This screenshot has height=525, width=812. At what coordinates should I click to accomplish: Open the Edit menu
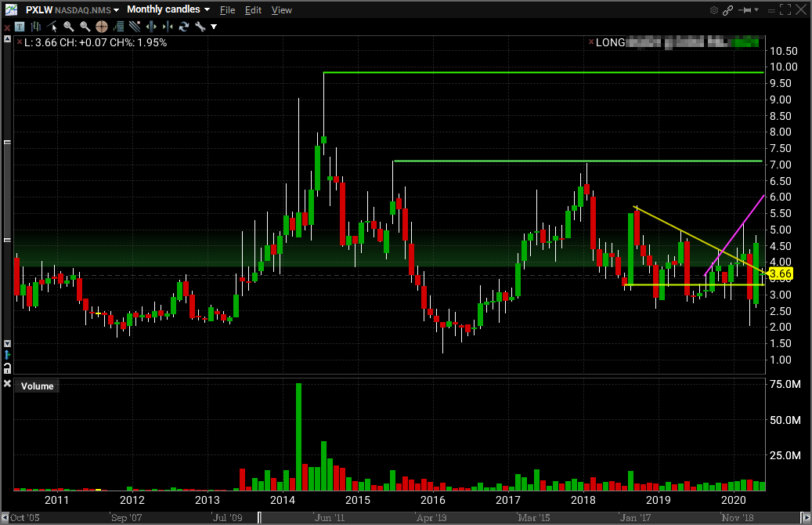tap(253, 10)
